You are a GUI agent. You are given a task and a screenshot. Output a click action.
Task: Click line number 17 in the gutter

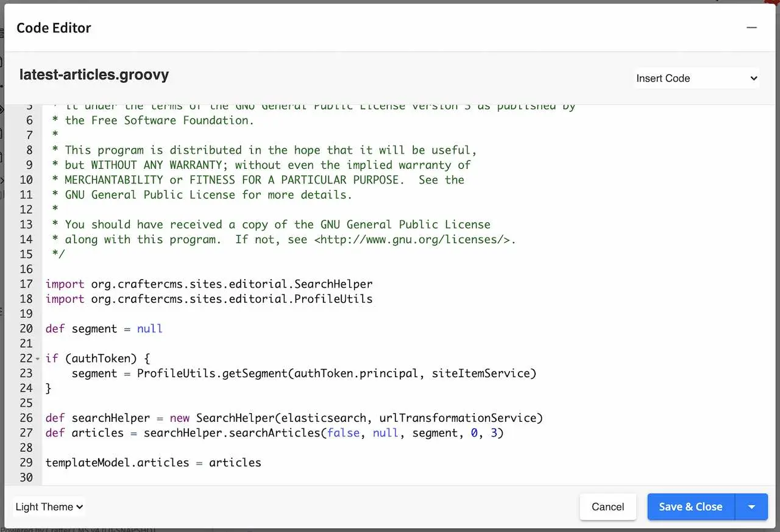(26, 284)
